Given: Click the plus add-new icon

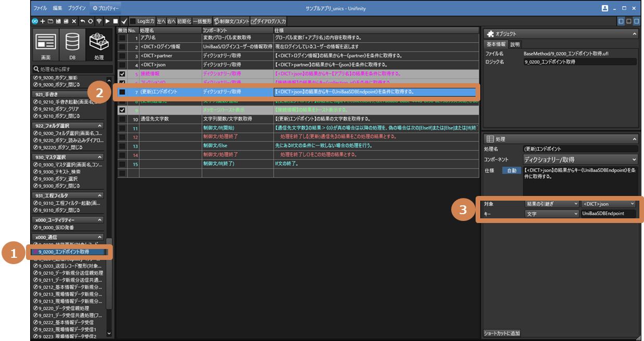Looking at the screenshot, I should point(43,21).
